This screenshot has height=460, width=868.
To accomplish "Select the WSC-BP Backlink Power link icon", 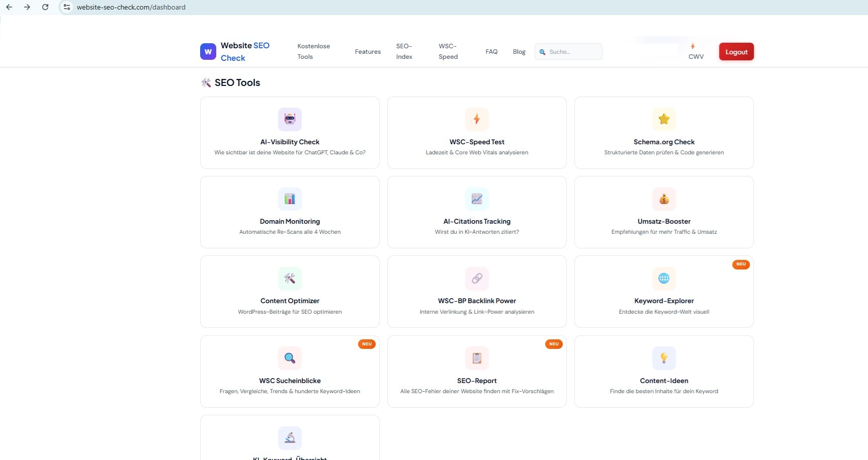I will 477,279.
